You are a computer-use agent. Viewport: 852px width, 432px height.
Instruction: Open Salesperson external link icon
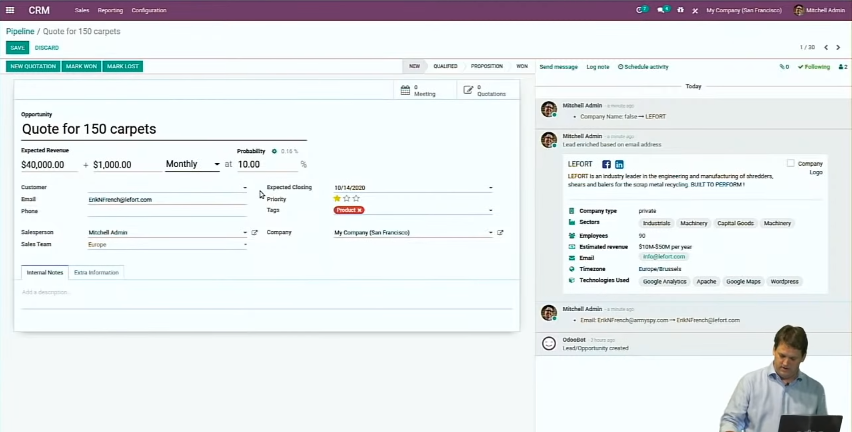click(x=254, y=233)
